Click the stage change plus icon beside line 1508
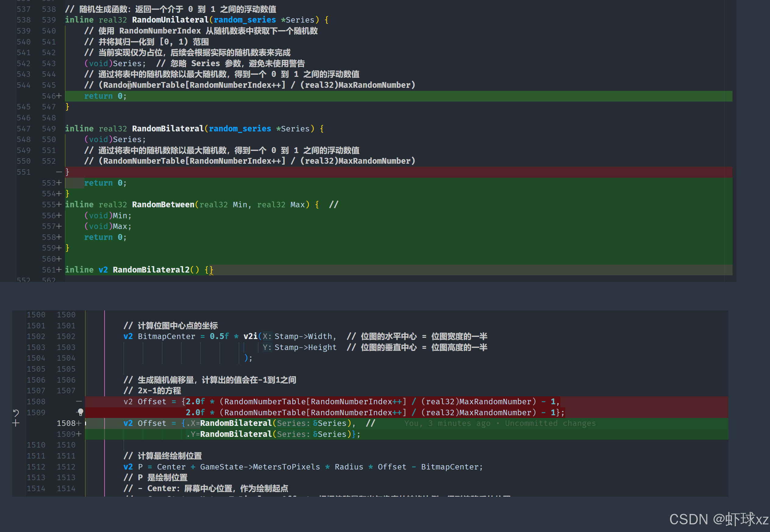770x532 pixels. pyautogui.click(x=16, y=423)
